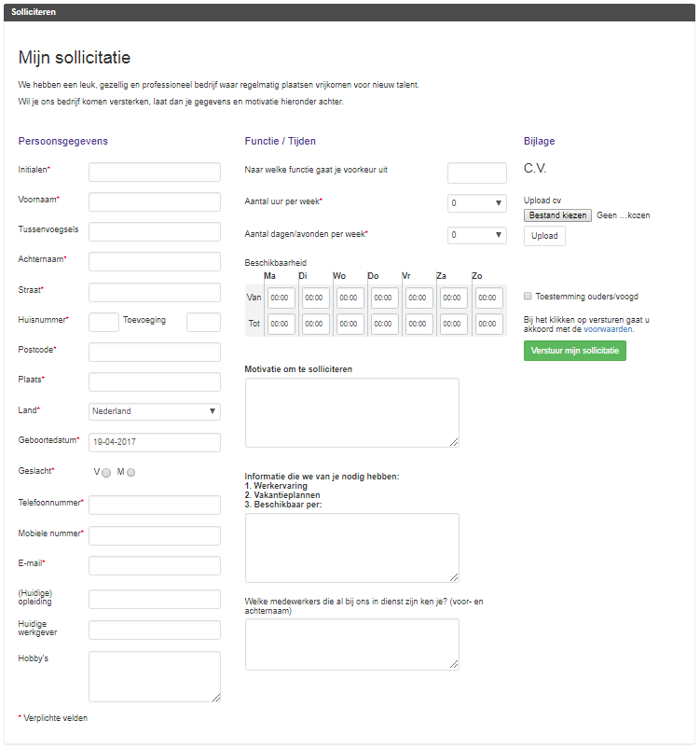Open the Land dropdown showing Nederland
Screen dimensions: 700x748
tap(155, 411)
